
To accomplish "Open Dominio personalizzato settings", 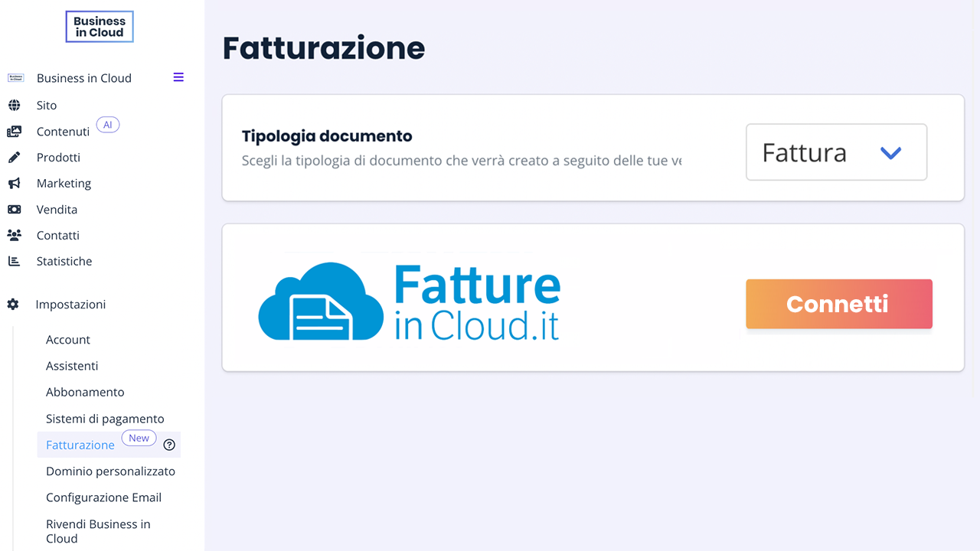I will click(110, 471).
